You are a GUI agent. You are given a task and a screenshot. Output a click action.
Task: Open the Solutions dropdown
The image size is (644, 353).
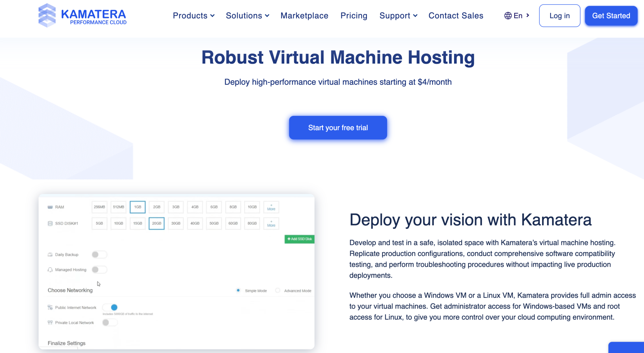pos(247,15)
